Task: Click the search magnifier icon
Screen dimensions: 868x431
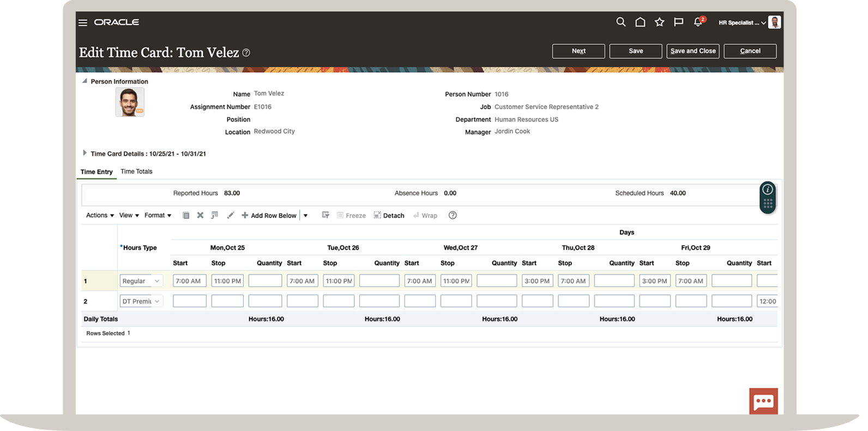Action: [x=620, y=22]
